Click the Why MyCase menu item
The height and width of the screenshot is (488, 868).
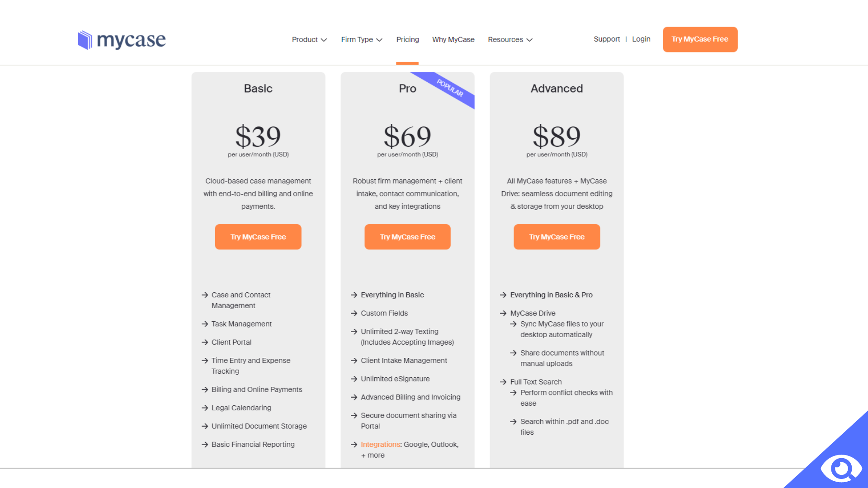pyautogui.click(x=454, y=39)
